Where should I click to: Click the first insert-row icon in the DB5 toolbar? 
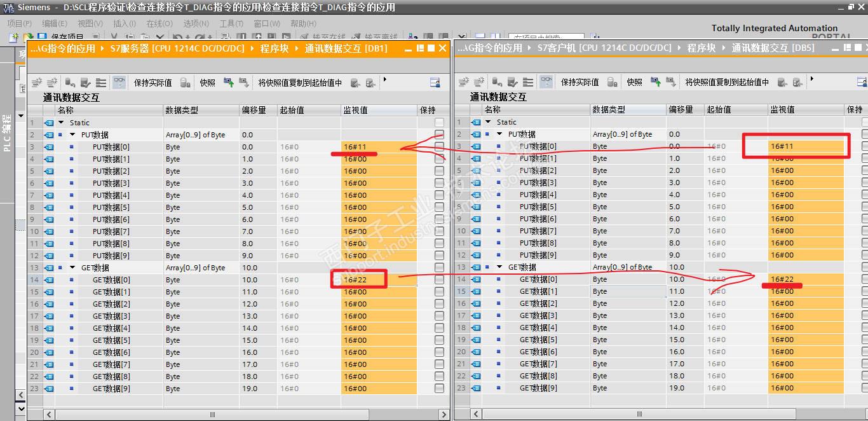464,82
